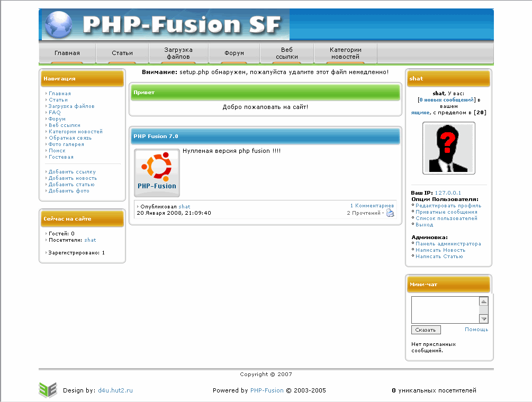Open Панель администратора link

pos(448,244)
